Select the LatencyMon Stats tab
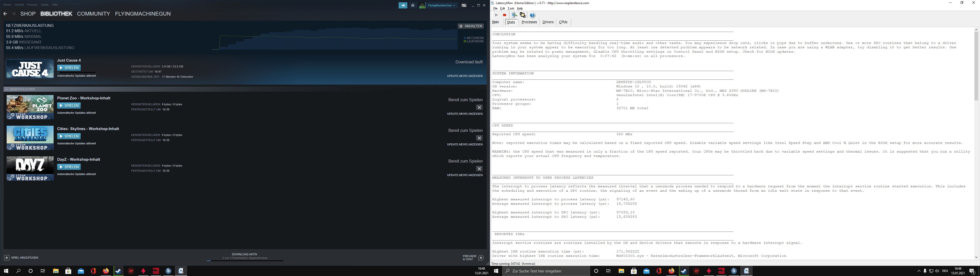980x276 pixels. [511, 22]
